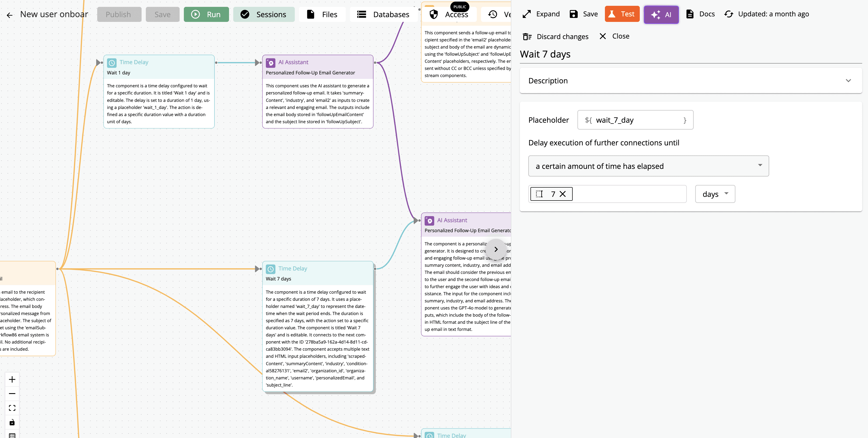Click the wait_7_day placeholder field
This screenshot has height=438, width=868.
click(x=635, y=120)
